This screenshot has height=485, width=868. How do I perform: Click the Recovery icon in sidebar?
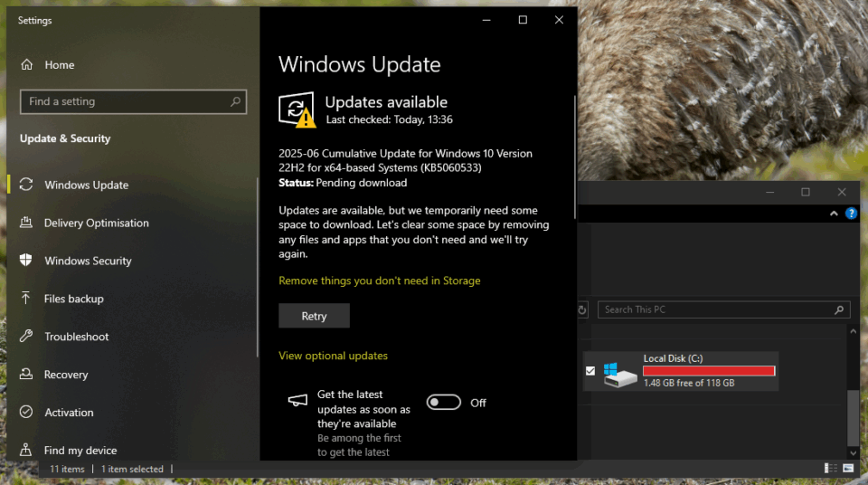coord(26,374)
